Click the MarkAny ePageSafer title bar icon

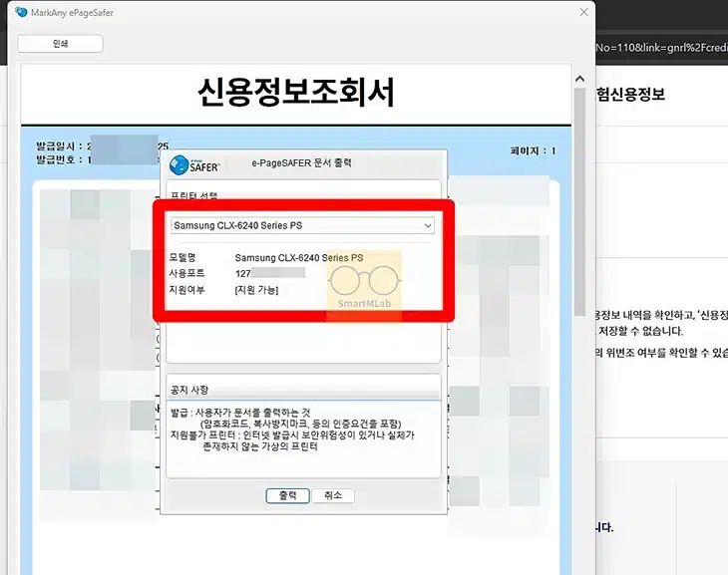click(21, 12)
